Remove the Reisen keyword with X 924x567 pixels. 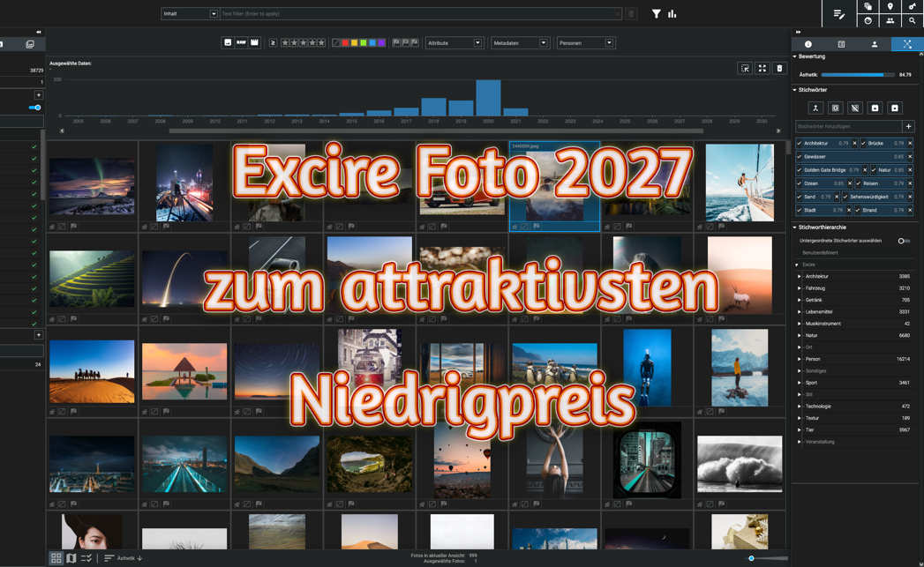910,183
